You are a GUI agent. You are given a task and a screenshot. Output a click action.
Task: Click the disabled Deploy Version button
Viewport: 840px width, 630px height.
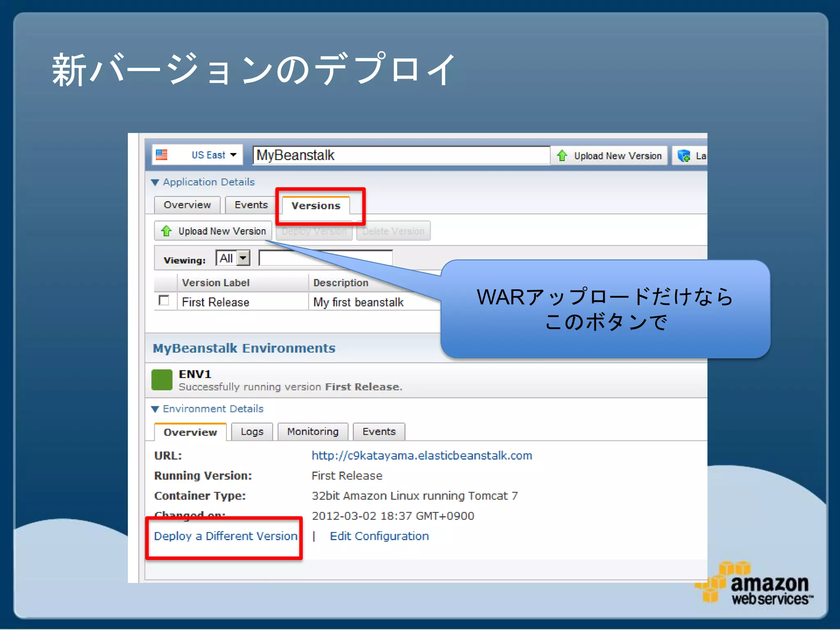pyautogui.click(x=314, y=231)
